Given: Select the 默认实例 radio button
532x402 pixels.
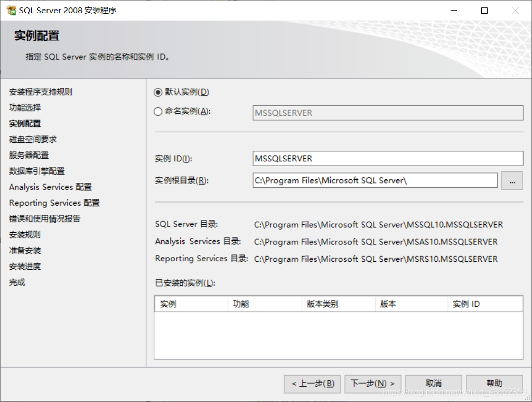Looking at the screenshot, I should 158,92.
